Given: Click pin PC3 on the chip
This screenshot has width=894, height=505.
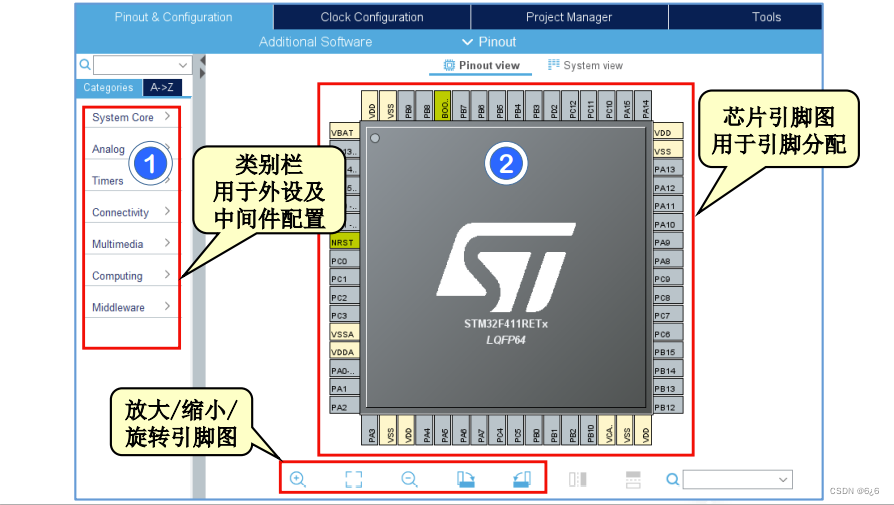Looking at the screenshot, I should point(344,315).
